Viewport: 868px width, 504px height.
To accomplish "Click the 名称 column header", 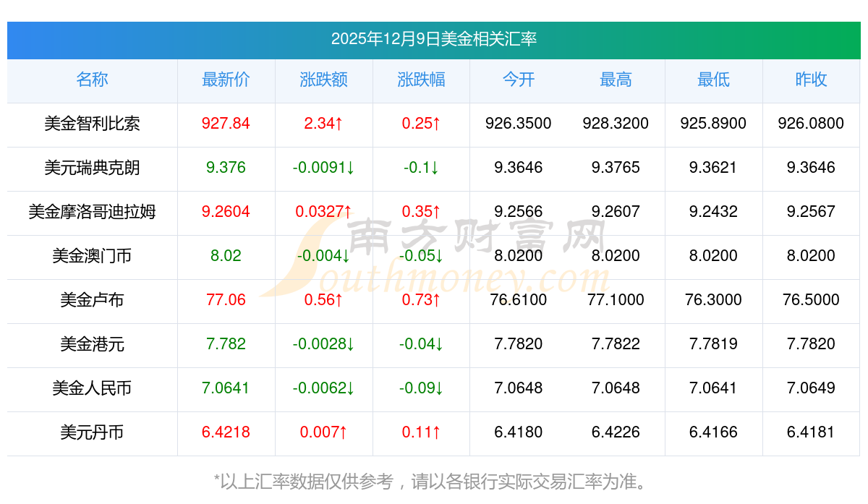I will click(92, 80).
